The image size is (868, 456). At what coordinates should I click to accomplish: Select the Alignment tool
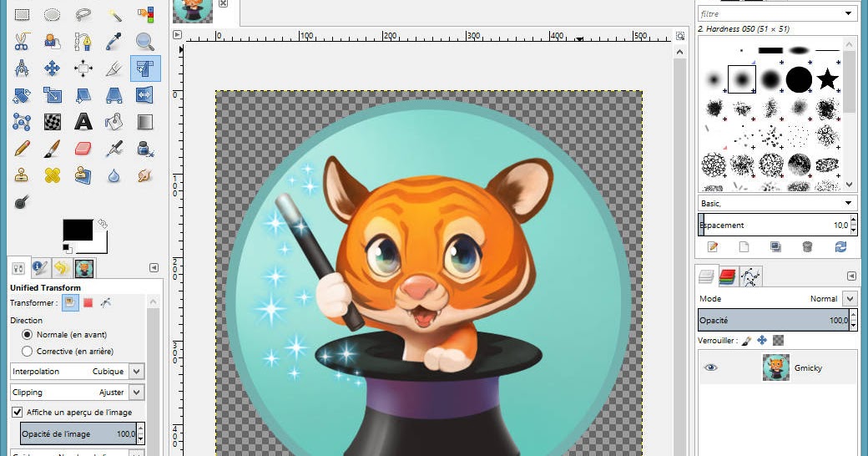[83, 68]
